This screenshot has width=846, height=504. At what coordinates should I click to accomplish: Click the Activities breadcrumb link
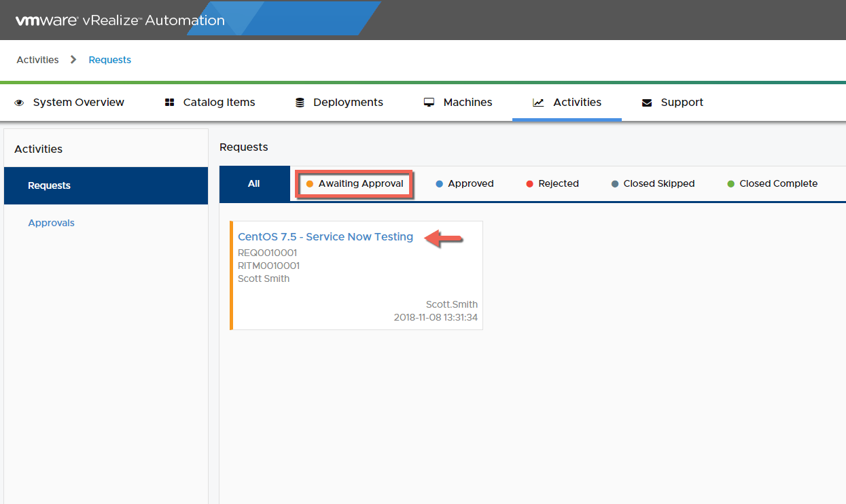tap(37, 60)
